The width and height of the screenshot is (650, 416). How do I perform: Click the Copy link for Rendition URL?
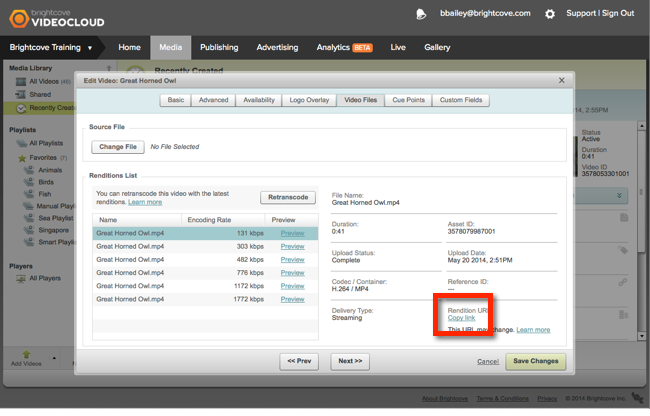click(461, 318)
